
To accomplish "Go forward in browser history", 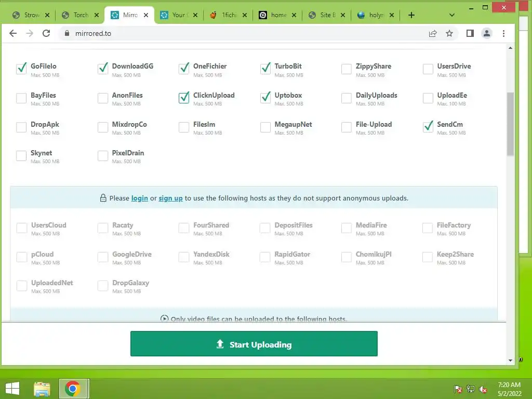I will click(30, 33).
